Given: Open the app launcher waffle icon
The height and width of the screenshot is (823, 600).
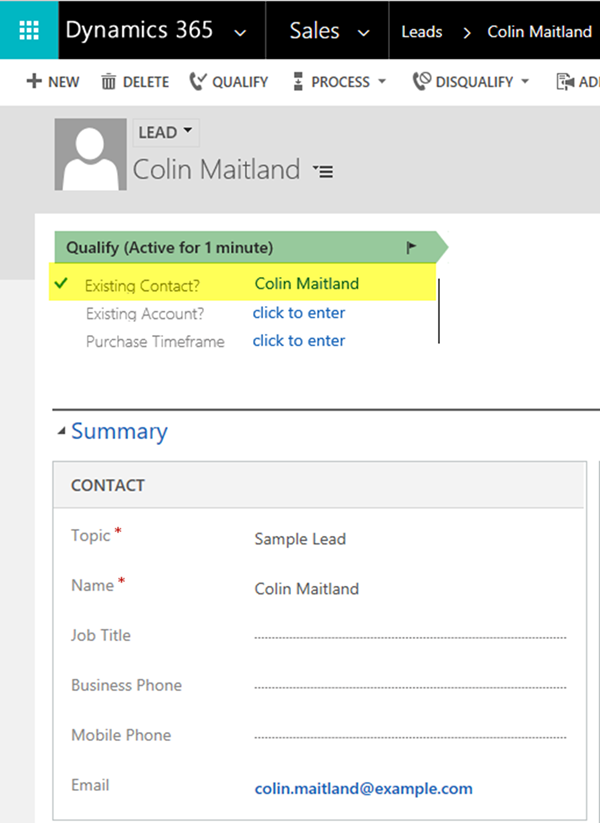Looking at the screenshot, I should [29, 30].
